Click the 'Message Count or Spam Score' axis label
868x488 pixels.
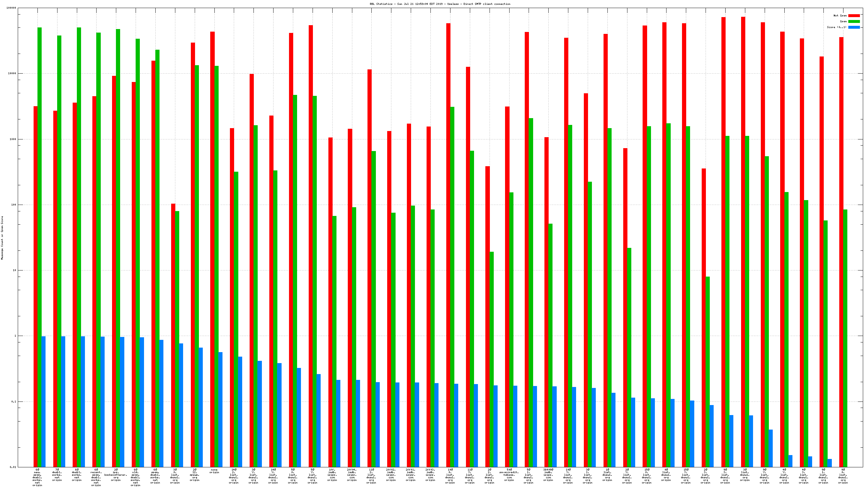pos(2,238)
